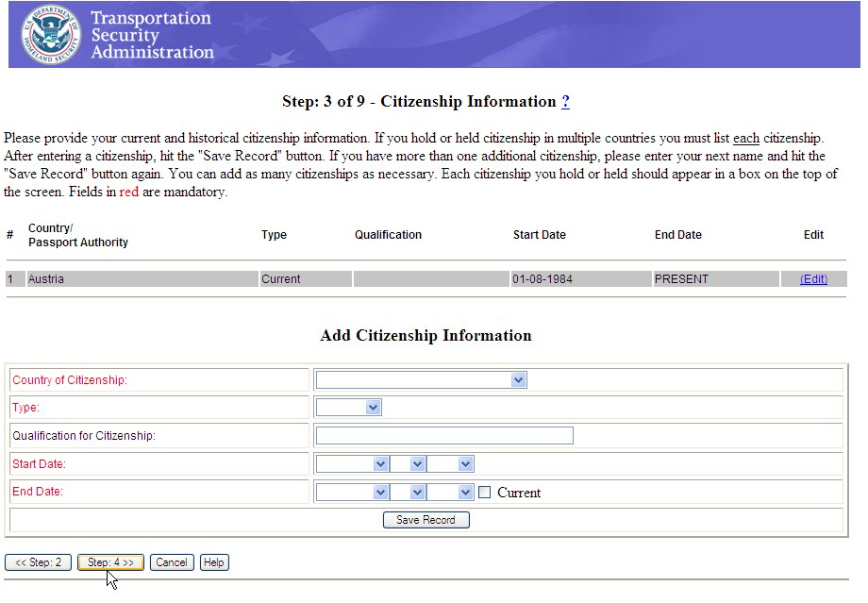Open the Start Date day dropdown
Screen dimensions: 868x603
[x=408, y=464]
